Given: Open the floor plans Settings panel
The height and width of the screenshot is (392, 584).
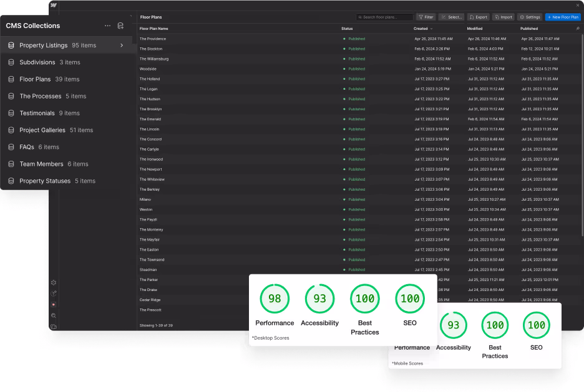Looking at the screenshot, I should click(x=531, y=17).
